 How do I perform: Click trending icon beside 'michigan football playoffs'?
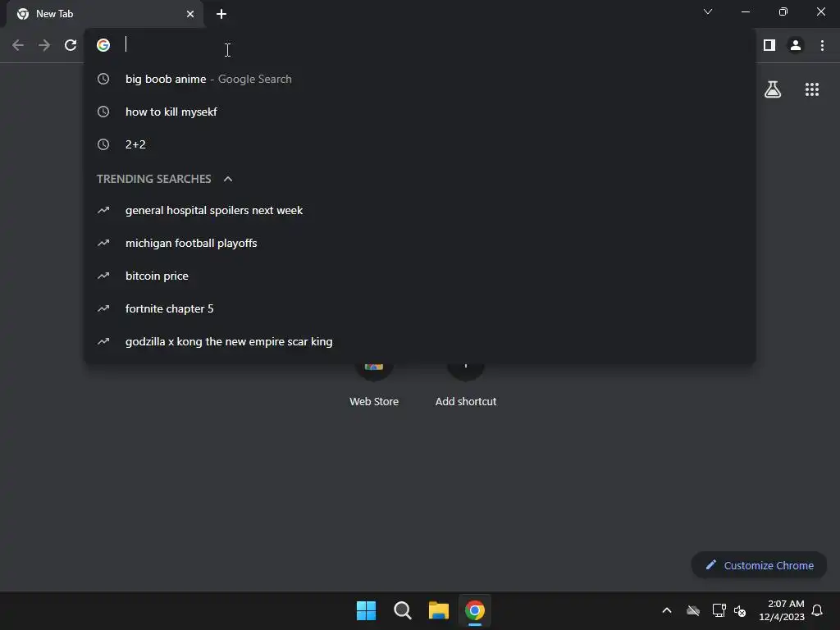point(103,243)
